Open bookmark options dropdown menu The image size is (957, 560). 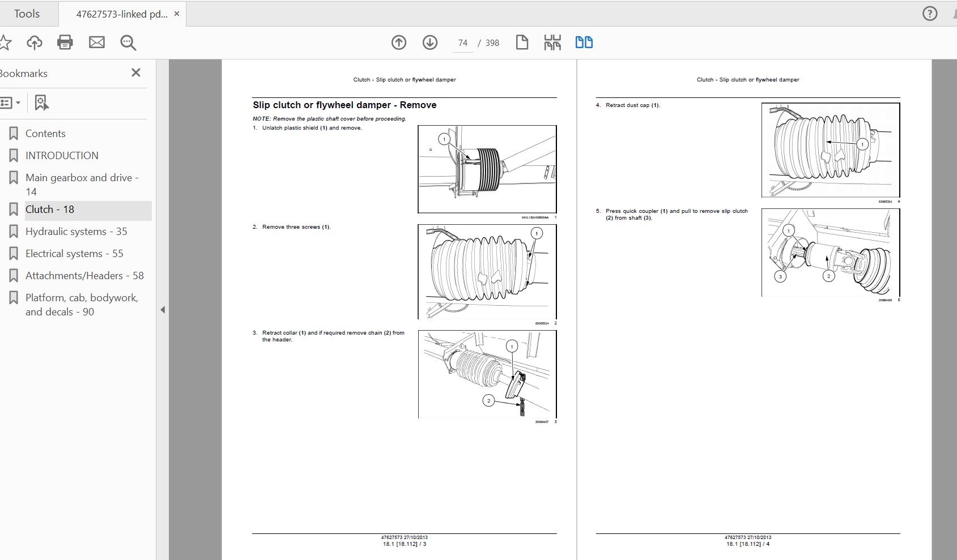coord(10,103)
